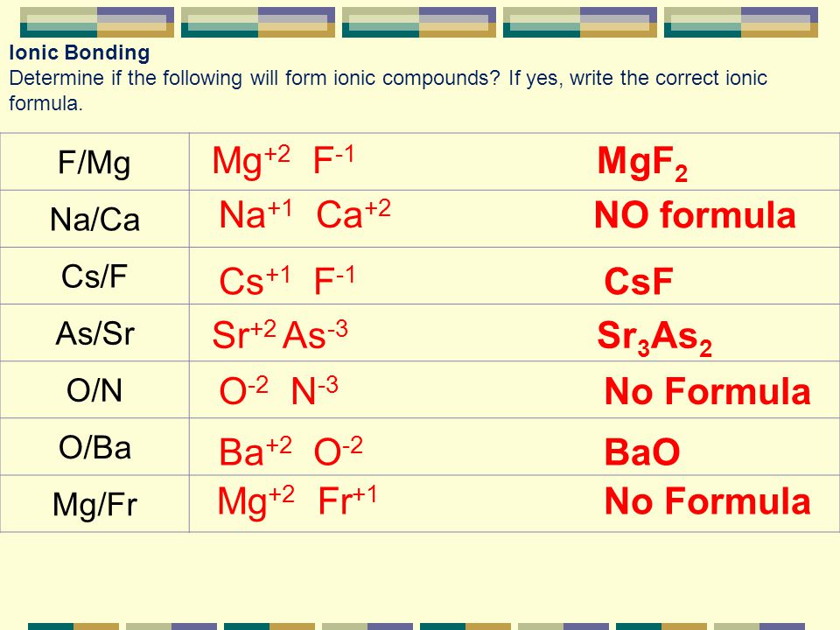Viewport: 840px width, 630px height.
Task: Click the Sr3As2 formula answer
Action: pos(654,338)
